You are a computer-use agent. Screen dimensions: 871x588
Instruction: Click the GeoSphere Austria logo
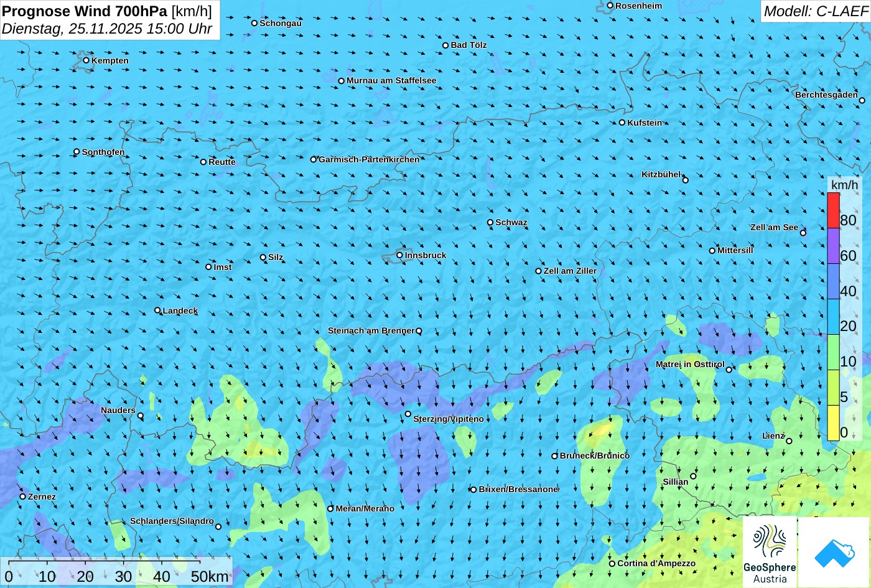point(770,553)
